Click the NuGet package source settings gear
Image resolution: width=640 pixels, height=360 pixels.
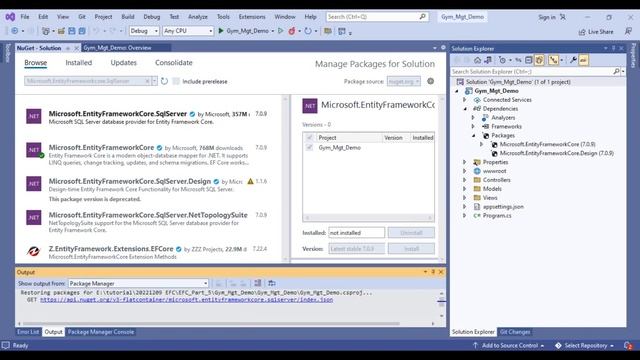[x=431, y=81]
